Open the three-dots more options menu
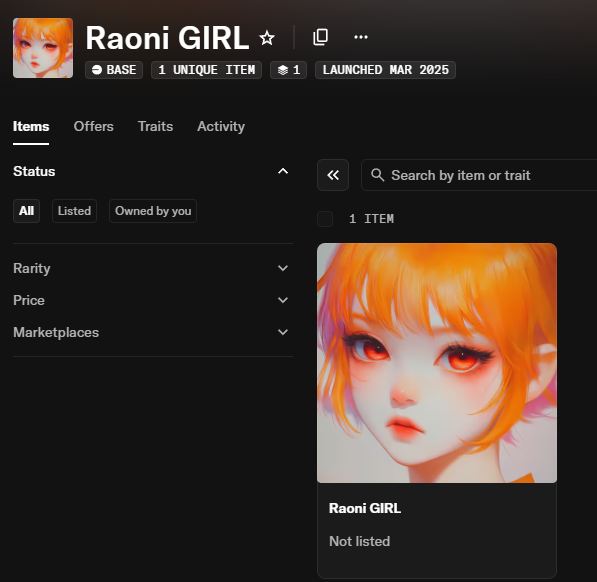The height and width of the screenshot is (582, 597). [x=361, y=37]
